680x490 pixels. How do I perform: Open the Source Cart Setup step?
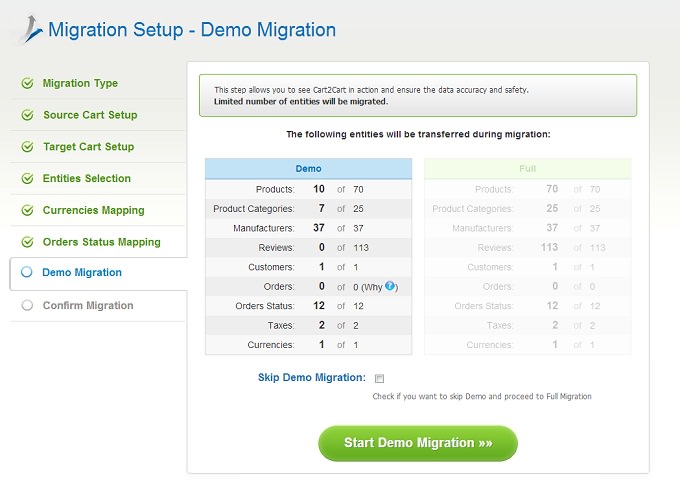pos(90,115)
